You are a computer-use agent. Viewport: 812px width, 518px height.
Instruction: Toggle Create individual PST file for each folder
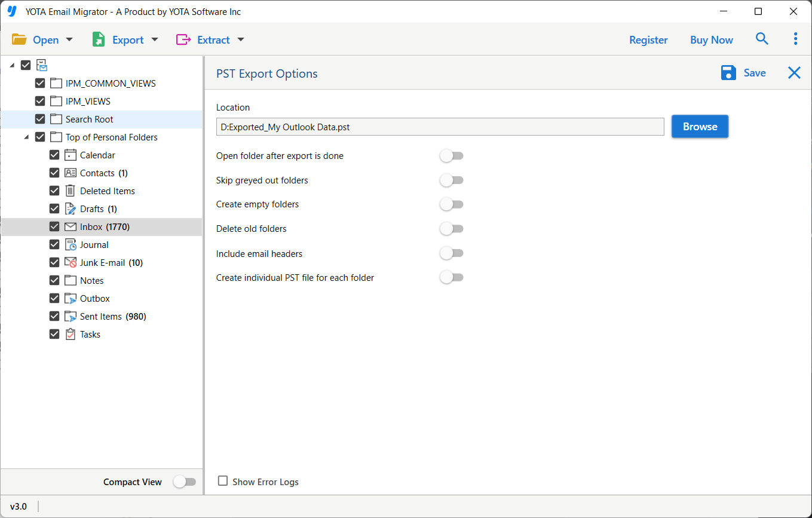point(452,277)
